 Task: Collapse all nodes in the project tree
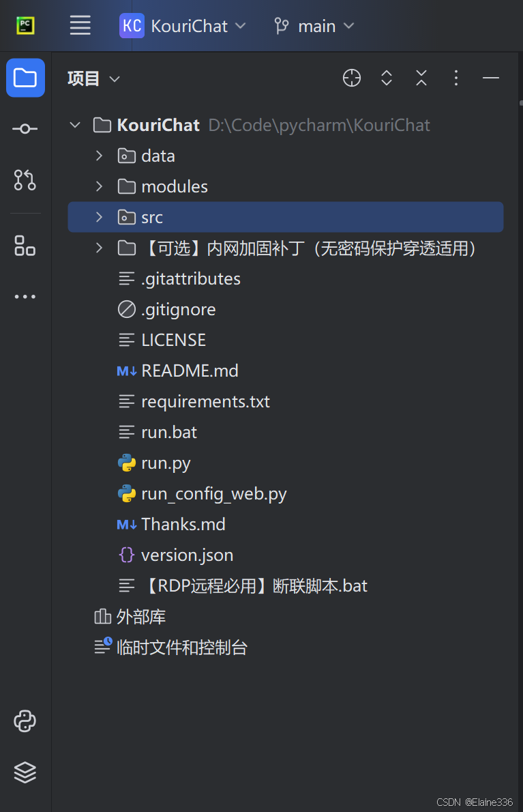coord(421,78)
